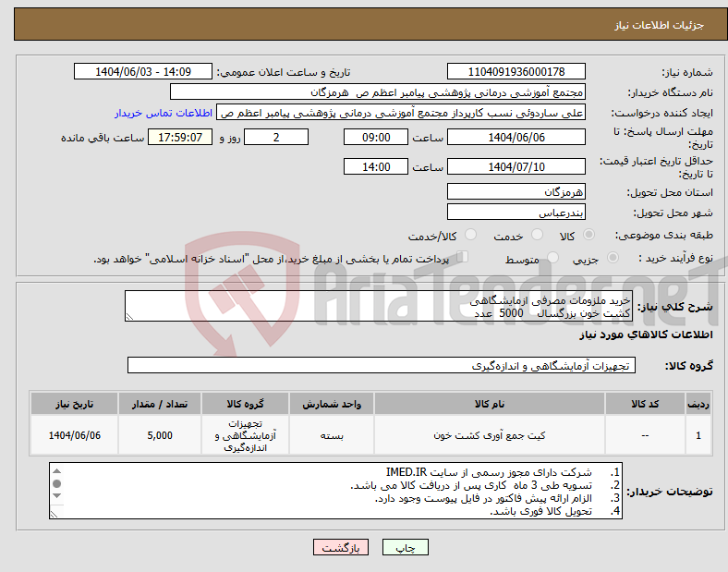This screenshot has width=728, height=572.
Task: Click the item name کیت جمع آوری کشت خون
Action: point(490,435)
